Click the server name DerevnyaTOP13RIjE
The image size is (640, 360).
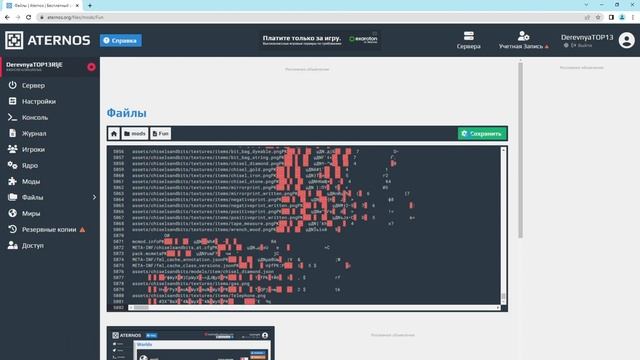(x=35, y=64)
